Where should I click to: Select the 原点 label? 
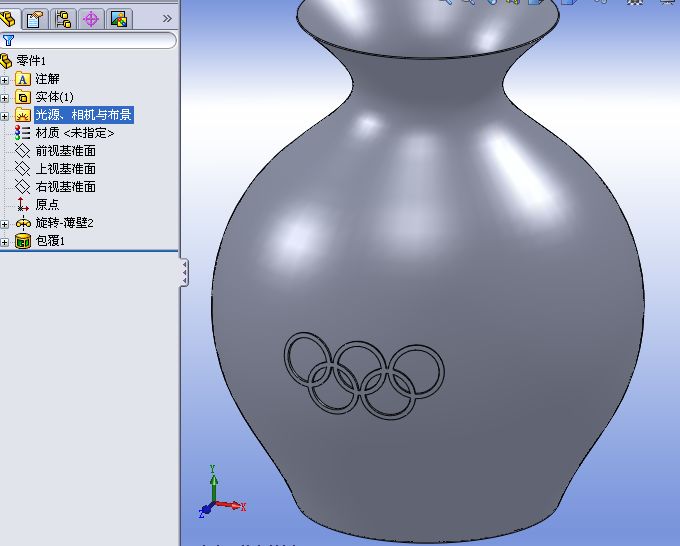tap(47, 205)
